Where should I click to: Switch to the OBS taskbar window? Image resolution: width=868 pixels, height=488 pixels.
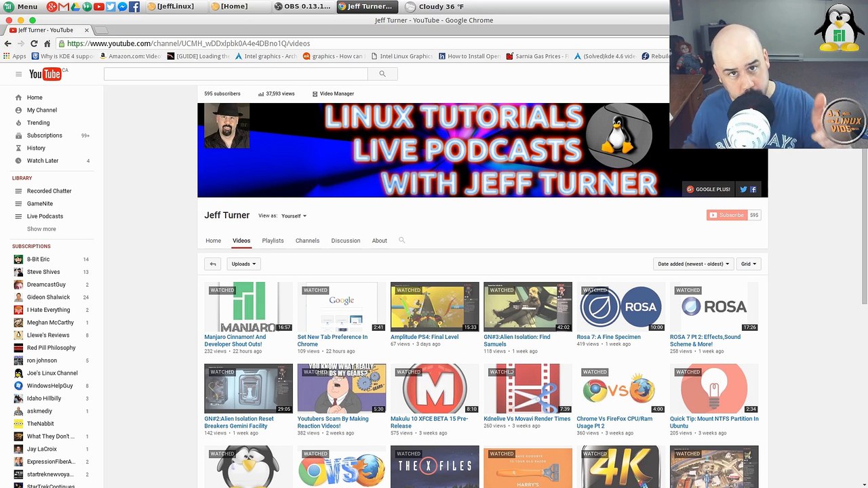coord(302,7)
